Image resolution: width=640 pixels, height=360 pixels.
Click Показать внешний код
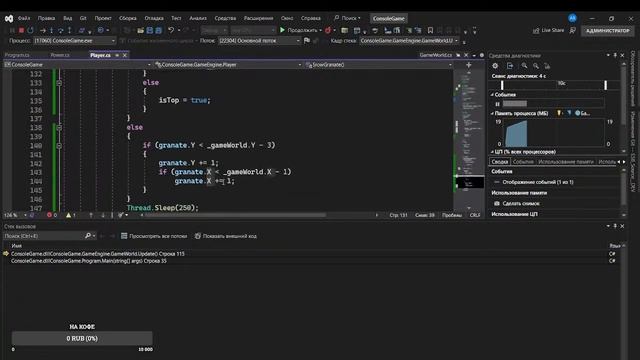point(226,236)
